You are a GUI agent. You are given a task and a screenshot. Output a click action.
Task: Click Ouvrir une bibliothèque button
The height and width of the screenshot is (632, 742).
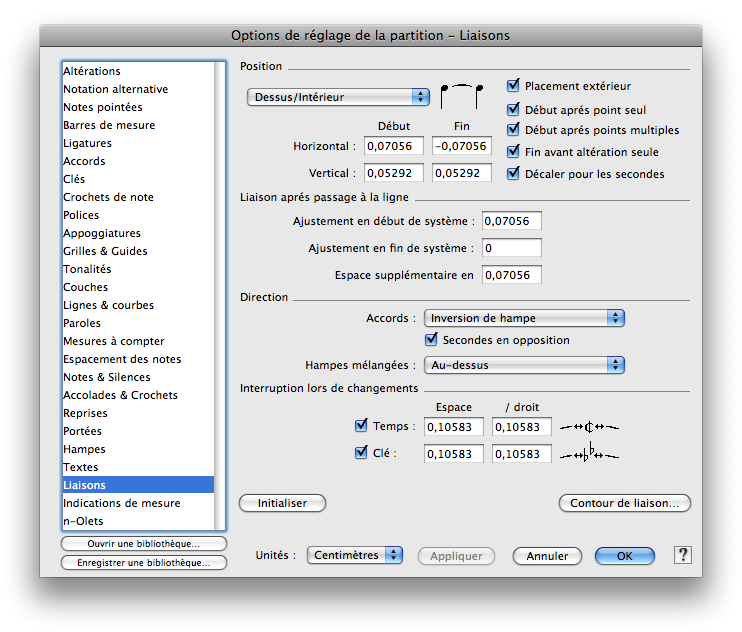[x=144, y=544]
